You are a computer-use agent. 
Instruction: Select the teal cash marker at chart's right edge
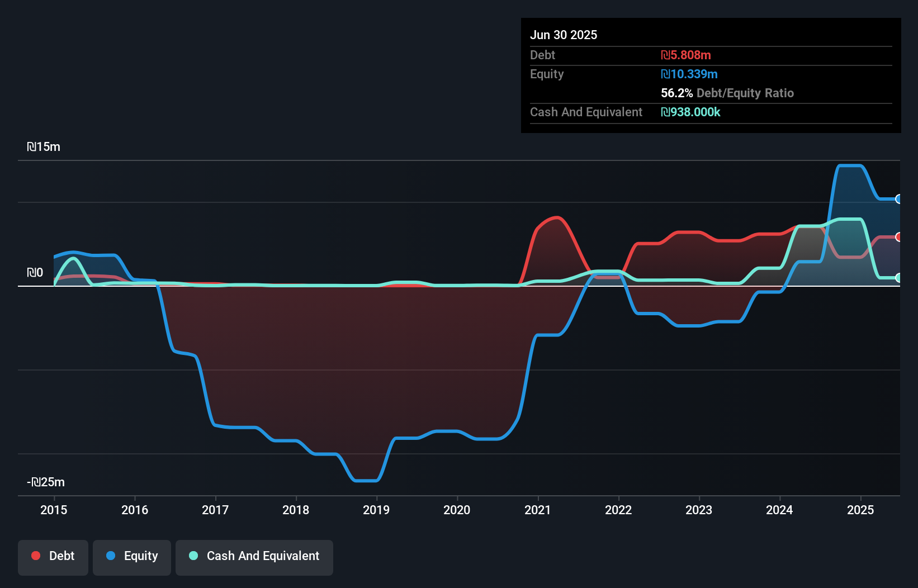point(899,277)
